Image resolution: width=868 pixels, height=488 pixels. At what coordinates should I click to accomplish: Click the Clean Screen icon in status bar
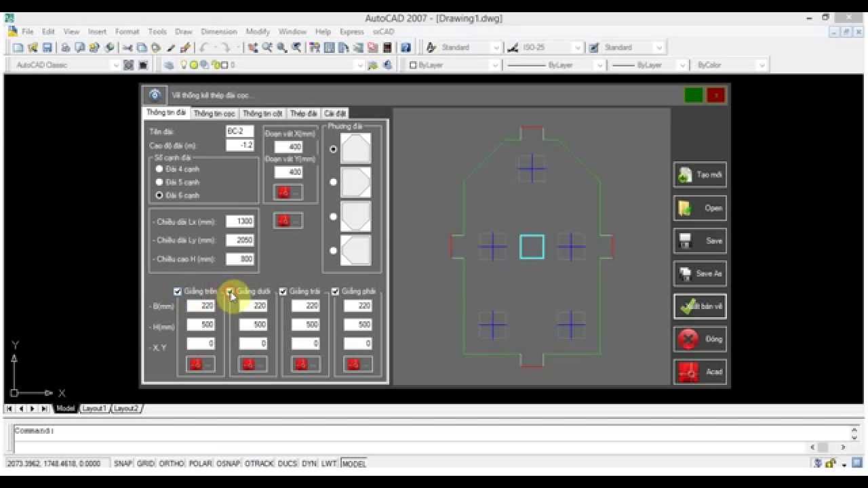coord(856,464)
